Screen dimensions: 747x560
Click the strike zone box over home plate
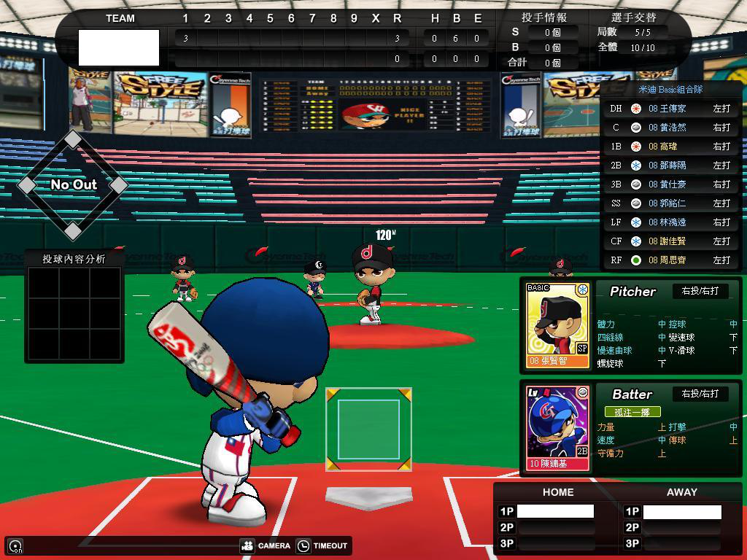(x=368, y=429)
